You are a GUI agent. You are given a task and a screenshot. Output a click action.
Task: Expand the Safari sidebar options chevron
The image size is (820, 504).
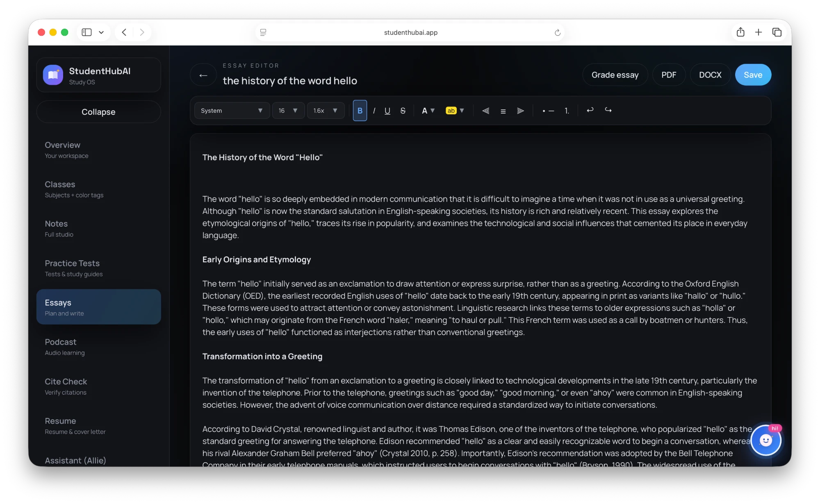pos(101,32)
